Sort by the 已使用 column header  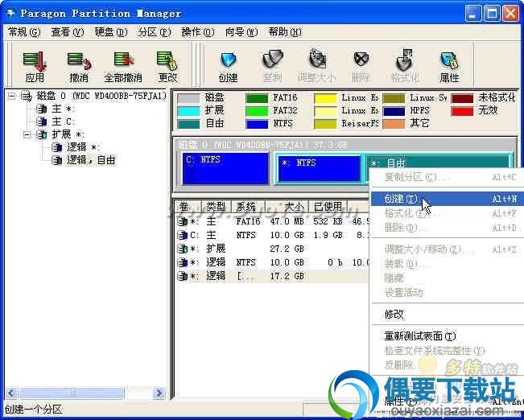click(328, 207)
